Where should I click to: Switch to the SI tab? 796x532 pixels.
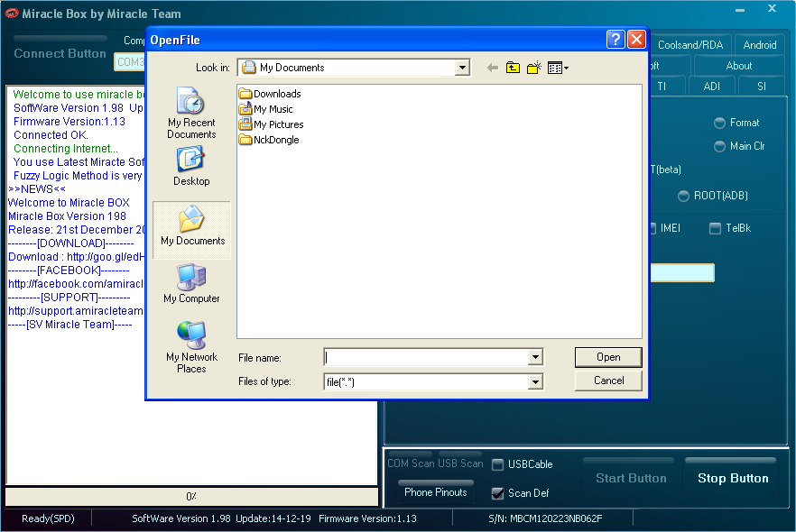tap(762, 87)
